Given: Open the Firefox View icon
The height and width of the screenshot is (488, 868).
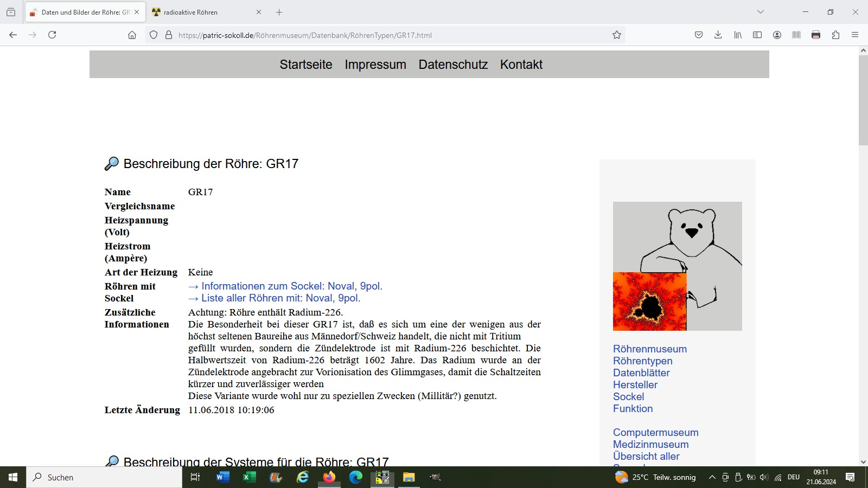Looking at the screenshot, I should (x=11, y=12).
